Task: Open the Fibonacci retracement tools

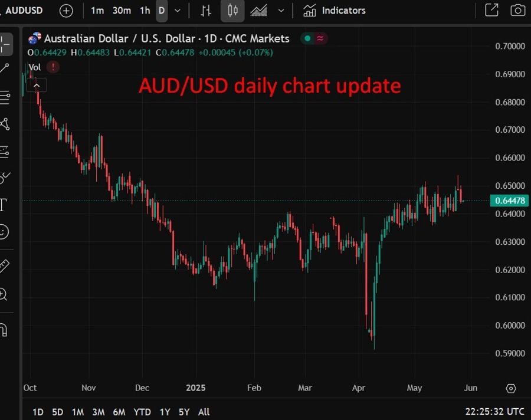Action: (5, 97)
